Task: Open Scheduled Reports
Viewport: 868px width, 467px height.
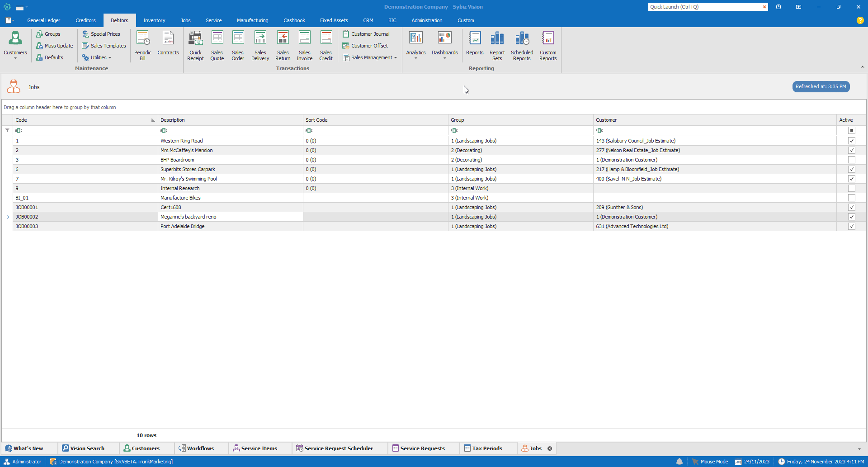Action: [522, 45]
